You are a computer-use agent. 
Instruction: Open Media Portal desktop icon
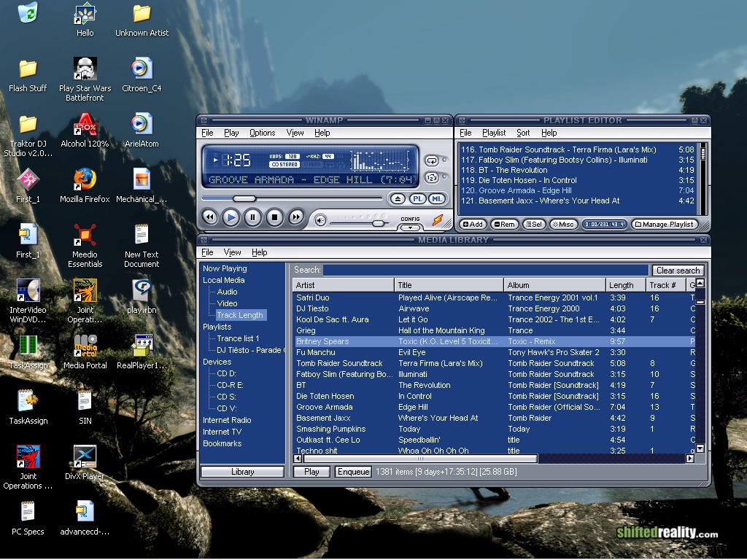(85, 351)
